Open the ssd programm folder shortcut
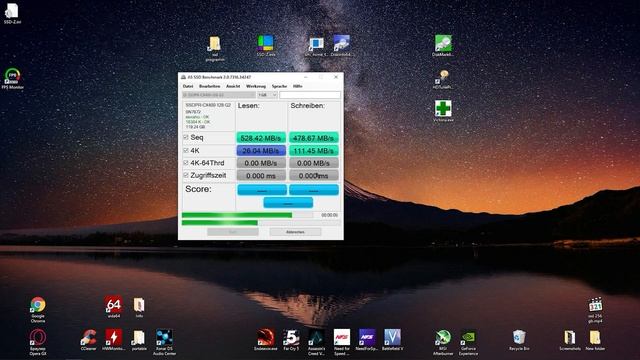 click(x=215, y=48)
